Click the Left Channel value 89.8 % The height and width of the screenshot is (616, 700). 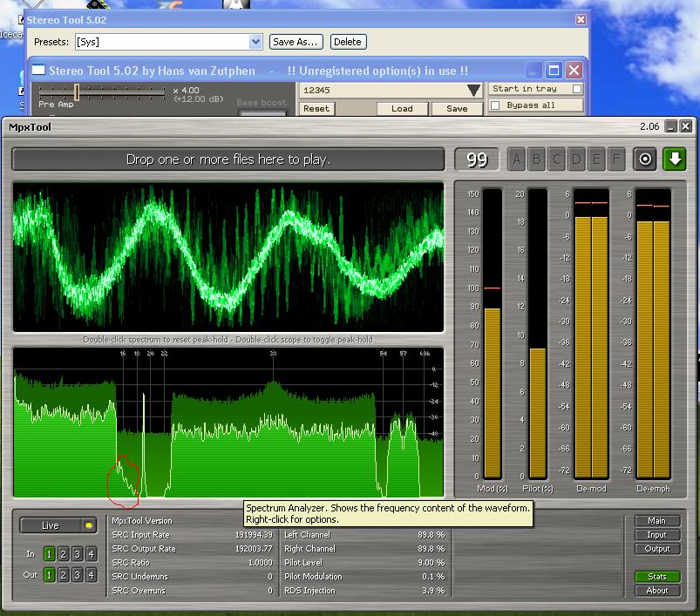click(432, 534)
